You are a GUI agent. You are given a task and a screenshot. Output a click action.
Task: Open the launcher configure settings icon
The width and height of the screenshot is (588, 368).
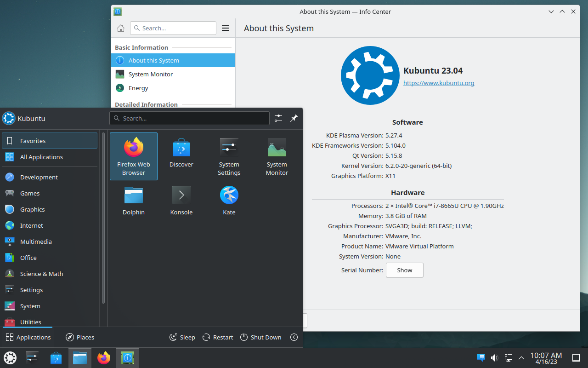278,118
